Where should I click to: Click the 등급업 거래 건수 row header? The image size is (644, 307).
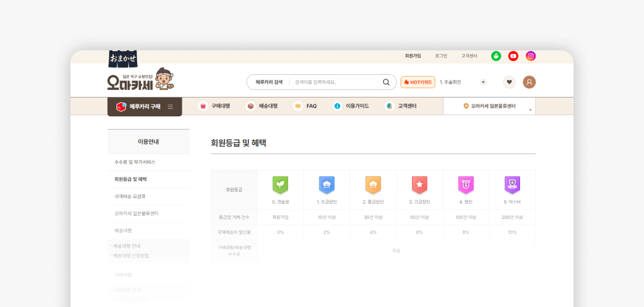(x=234, y=217)
